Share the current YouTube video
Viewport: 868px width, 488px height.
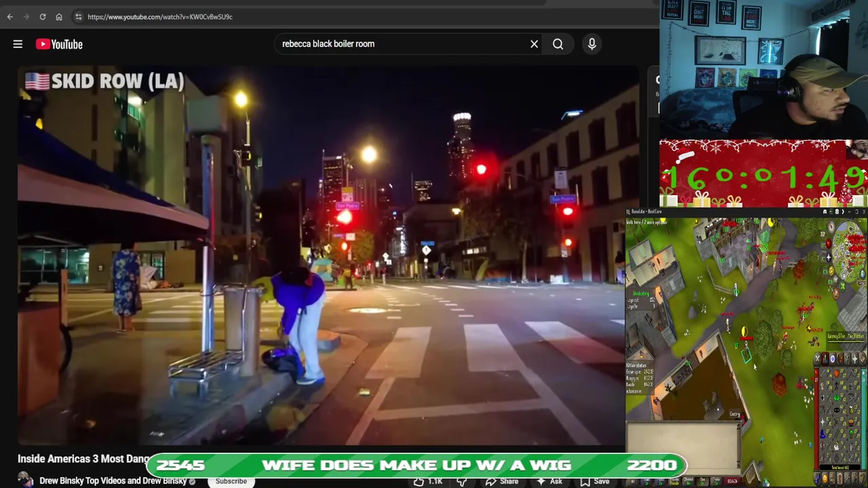pyautogui.click(x=502, y=481)
